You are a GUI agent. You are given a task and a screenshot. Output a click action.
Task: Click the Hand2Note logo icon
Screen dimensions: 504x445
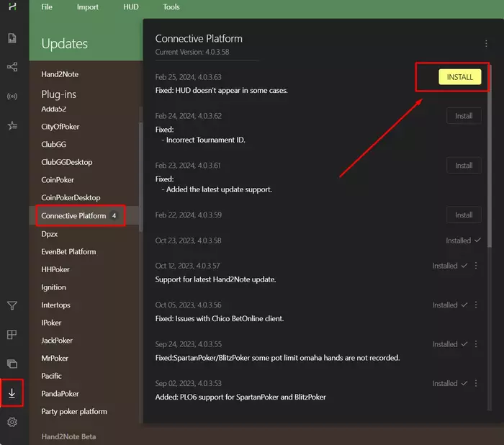pos(12,6)
